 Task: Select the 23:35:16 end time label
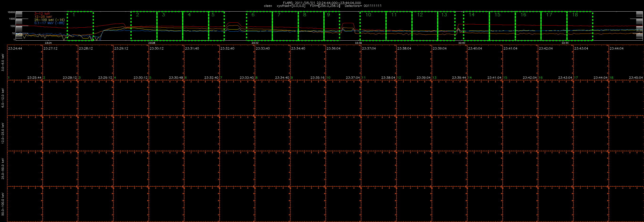click(318, 78)
